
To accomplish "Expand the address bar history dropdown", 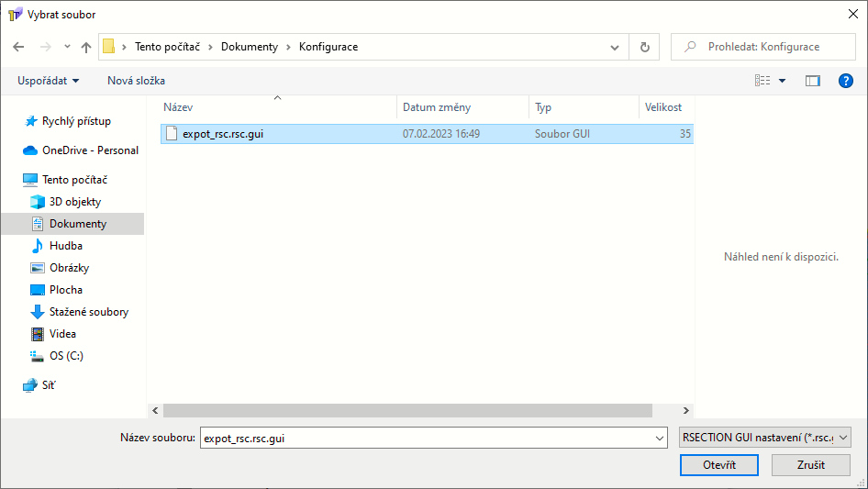I will coord(615,47).
